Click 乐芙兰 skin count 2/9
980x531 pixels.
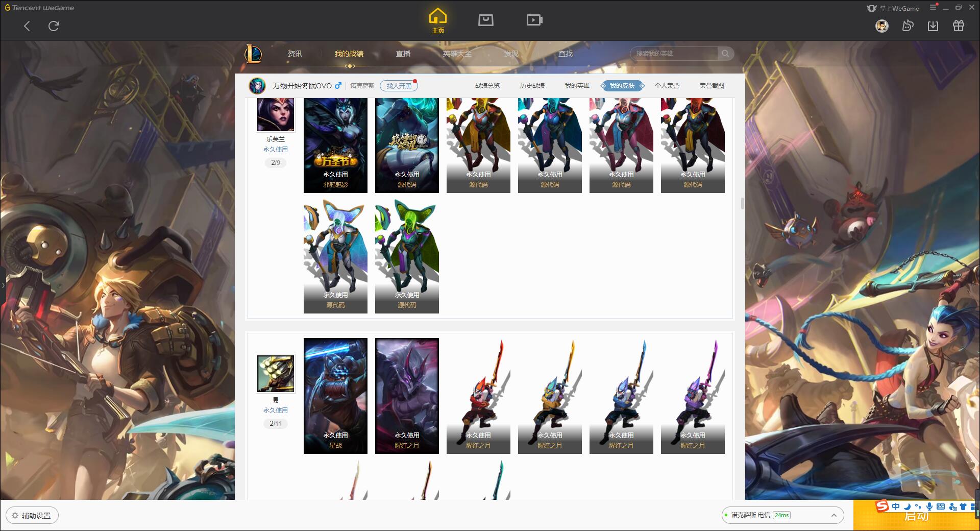pyautogui.click(x=276, y=163)
